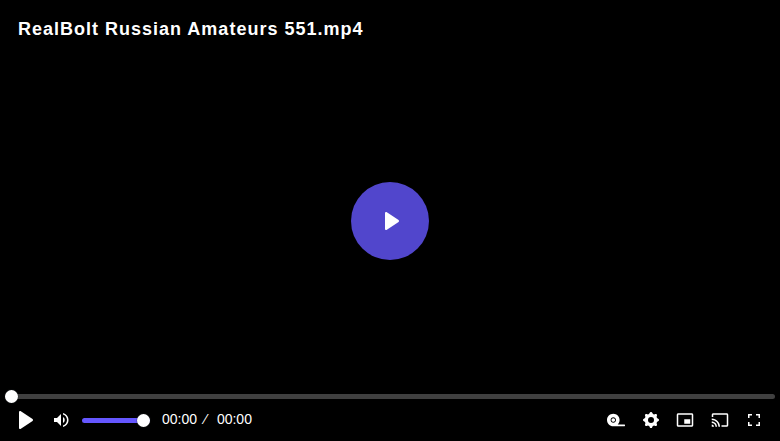Seek to the first quarter of the progress bar
The height and width of the screenshot is (441, 780).
tap(197, 396)
